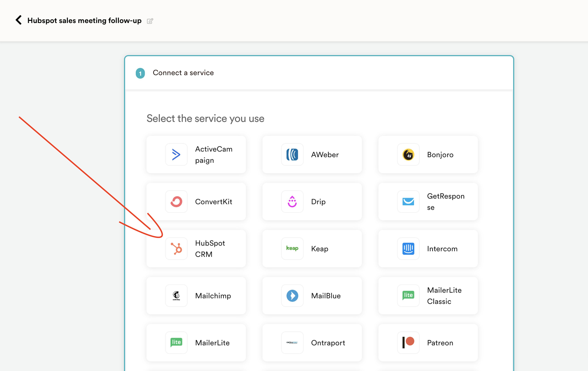Click the Bonjoro bear icon

[x=408, y=155]
